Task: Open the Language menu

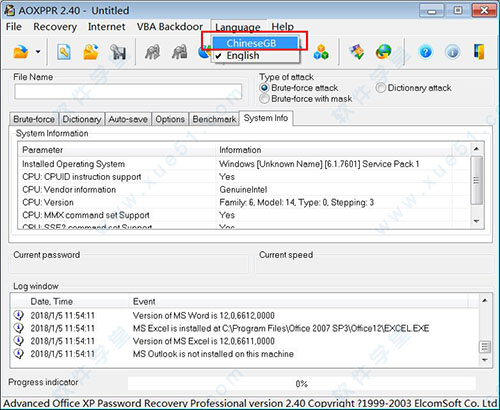Action: [x=238, y=27]
